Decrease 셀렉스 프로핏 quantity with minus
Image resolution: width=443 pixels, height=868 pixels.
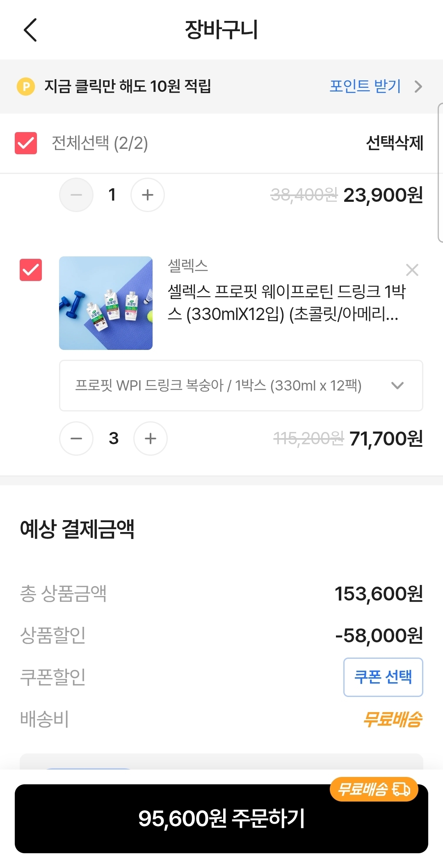pos(76,439)
